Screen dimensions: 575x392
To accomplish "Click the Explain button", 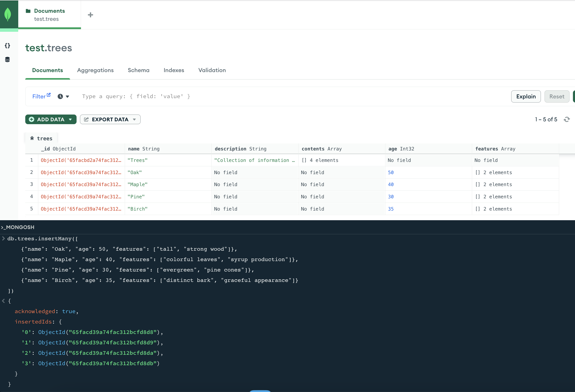I will click(x=526, y=97).
